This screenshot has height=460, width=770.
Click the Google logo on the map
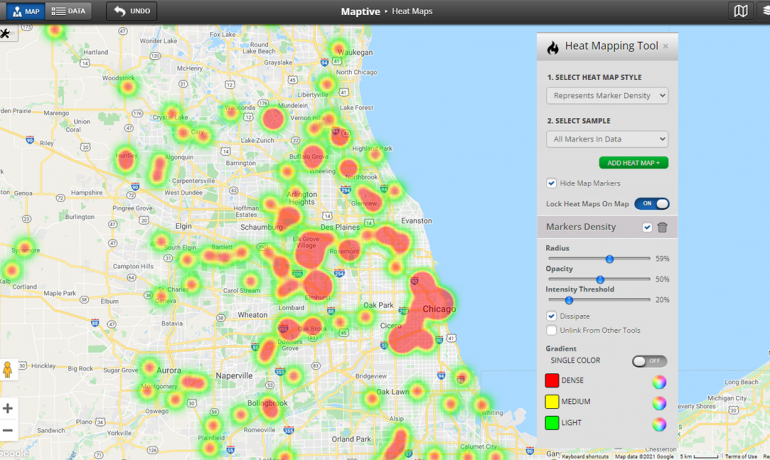14,454
